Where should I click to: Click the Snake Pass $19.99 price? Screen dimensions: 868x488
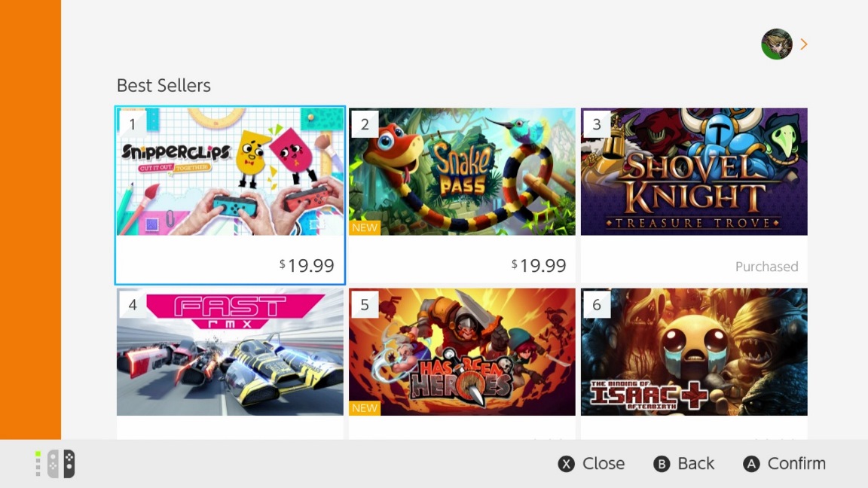[x=539, y=265]
